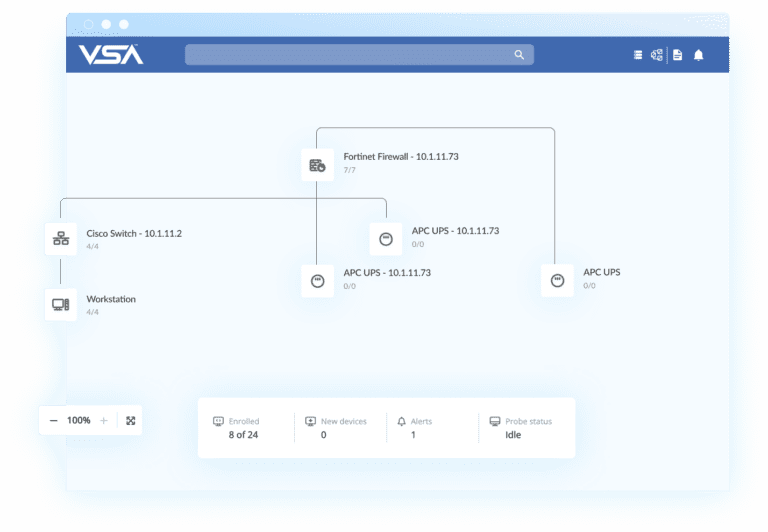768x532 pixels.
Task: Zoom out with the minus button
Action: tap(54, 420)
